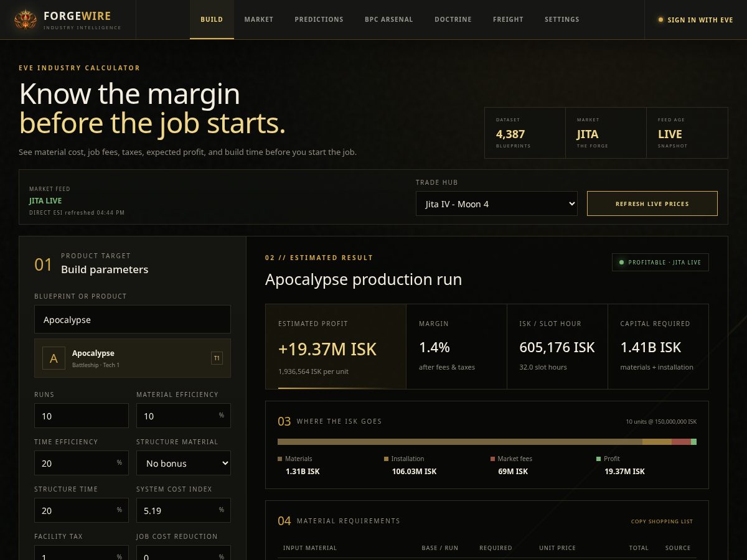This screenshot has width=747, height=560.
Task: Click the Structure Time input
Action: point(82,510)
